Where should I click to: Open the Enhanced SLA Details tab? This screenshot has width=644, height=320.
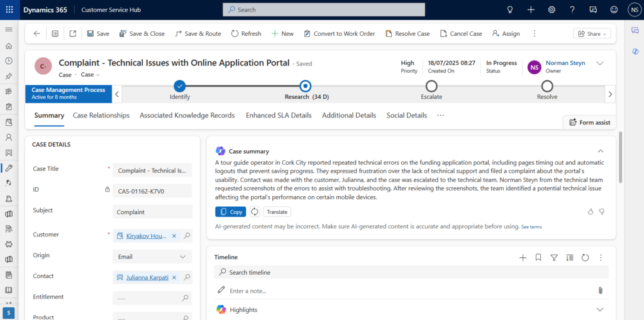point(279,116)
